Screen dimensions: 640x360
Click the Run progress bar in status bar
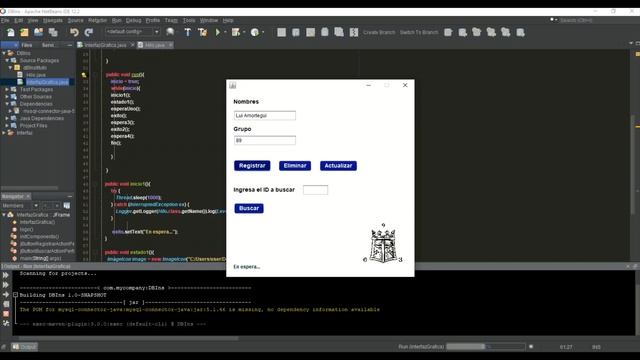(x=486, y=347)
